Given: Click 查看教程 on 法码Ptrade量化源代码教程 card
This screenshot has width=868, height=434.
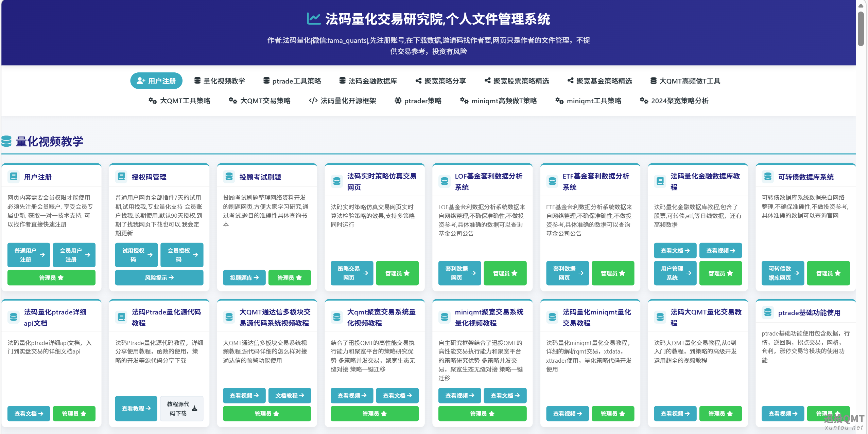Looking at the screenshot, I should pyautogui.click(x=136, y=409).
